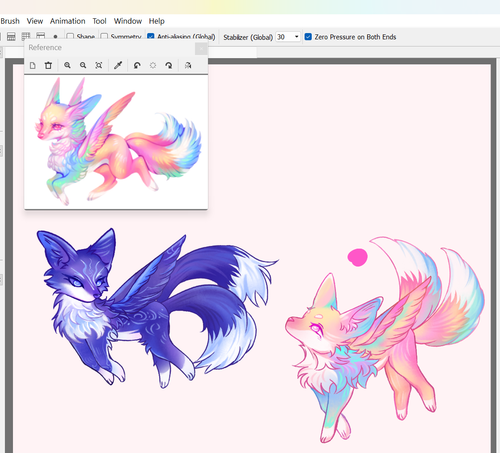Screen dimensions: 500x453
Task: Reset rotation of the reference image
Action: coord(153,65)
